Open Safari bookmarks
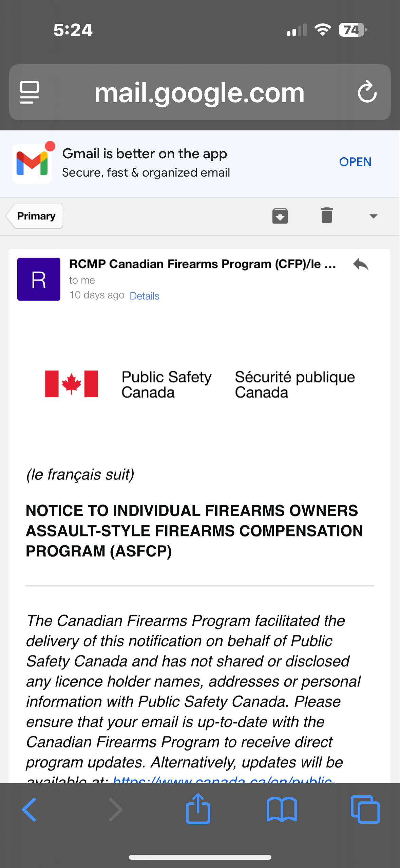Viewport: 400px width, 868px height. tap(282, 810)
